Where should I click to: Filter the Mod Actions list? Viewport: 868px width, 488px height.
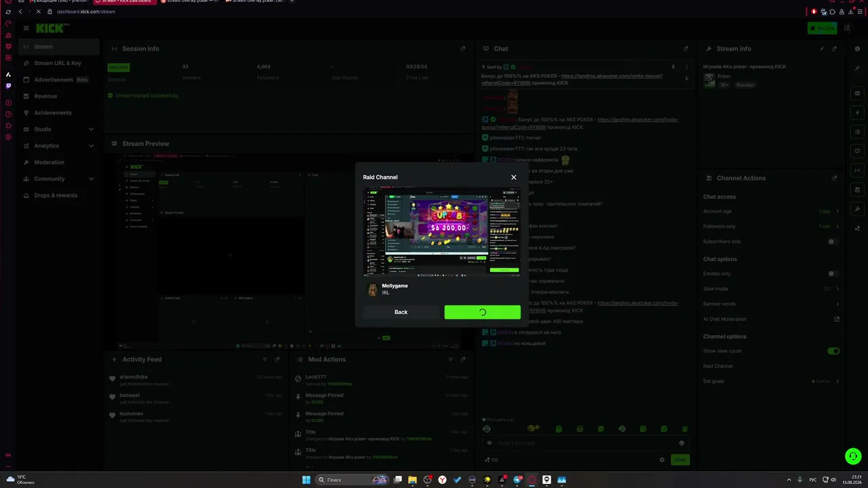pyautogui.click(x=450, y=360)
